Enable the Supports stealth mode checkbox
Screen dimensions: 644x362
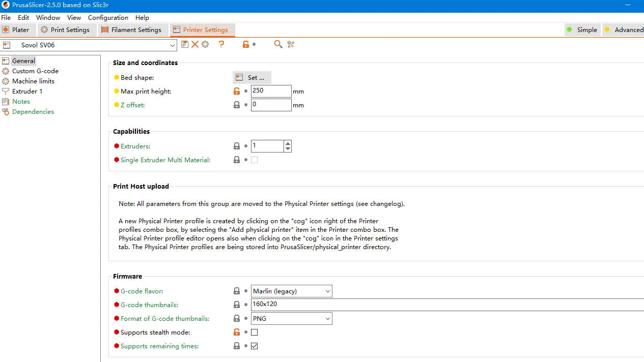point(255,333)
